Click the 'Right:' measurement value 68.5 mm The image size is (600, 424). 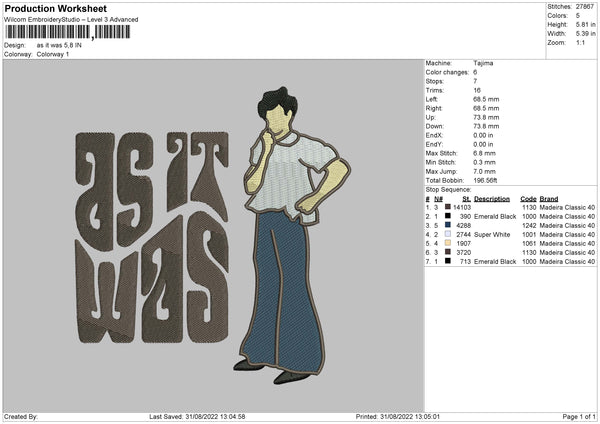point(486,108)
